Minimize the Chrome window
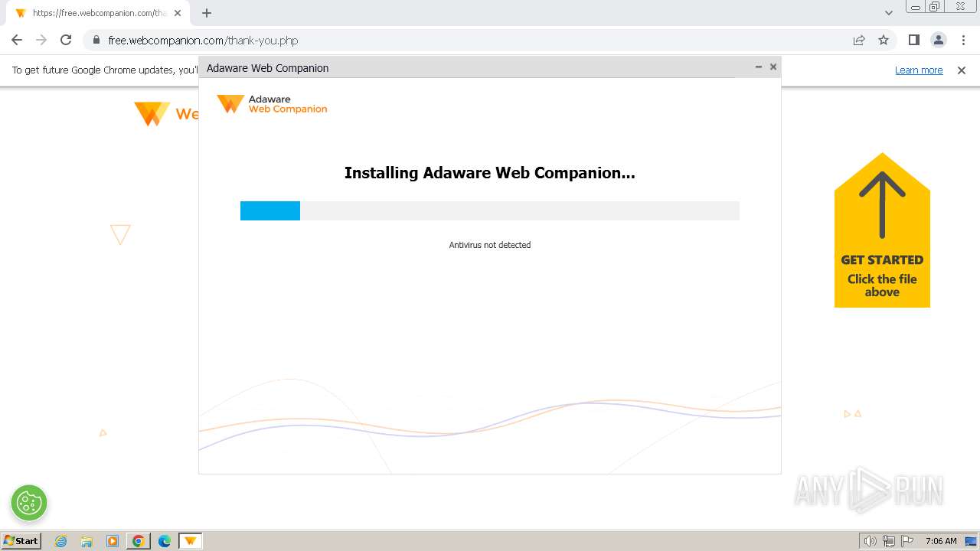 pyautogui.click(x=916, y=7)
